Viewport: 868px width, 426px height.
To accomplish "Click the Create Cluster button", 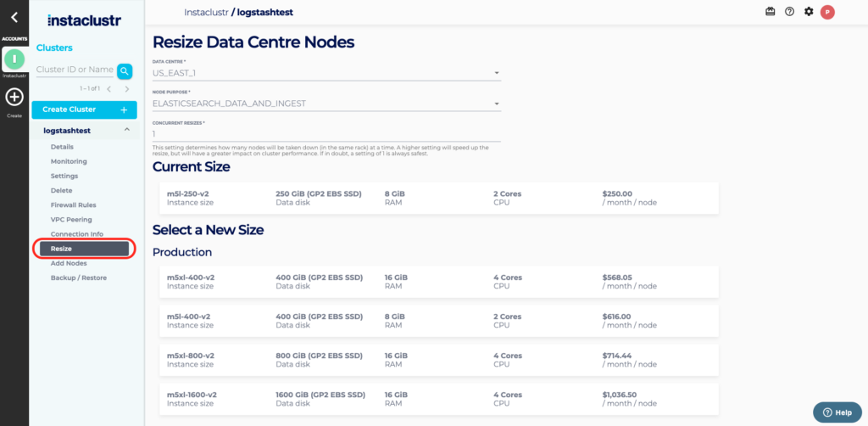I will click(x=84, y=109).
